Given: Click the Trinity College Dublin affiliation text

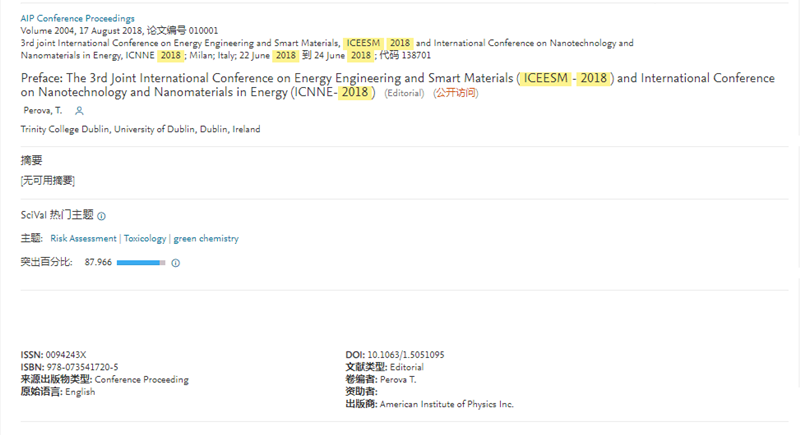Looking at the screenshot, I should click(140, 130).
